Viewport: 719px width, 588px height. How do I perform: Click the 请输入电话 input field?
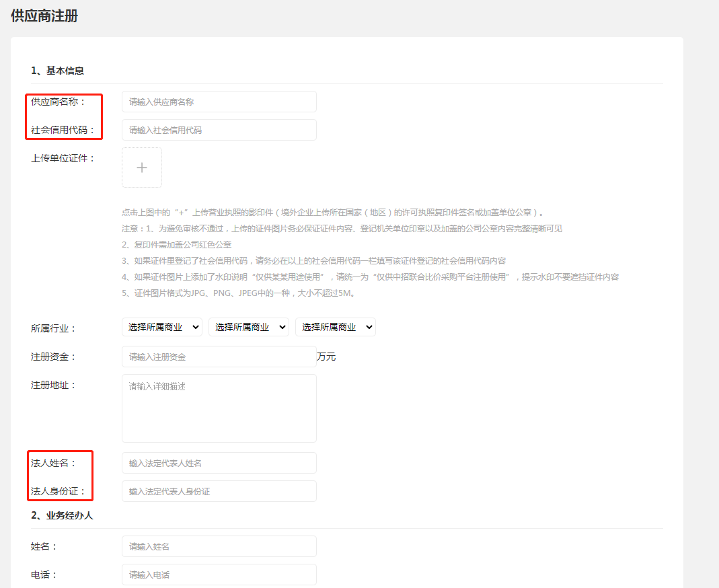pos(219,575)
